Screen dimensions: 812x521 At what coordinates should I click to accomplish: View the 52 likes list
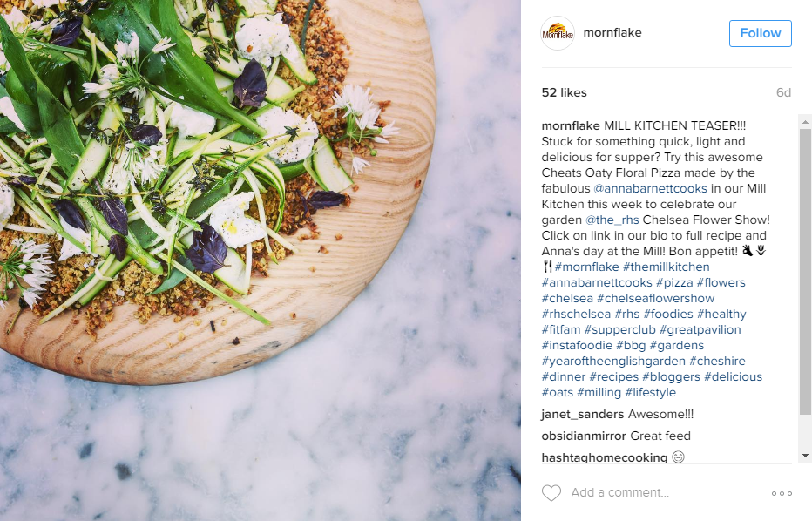pos(564,92)
